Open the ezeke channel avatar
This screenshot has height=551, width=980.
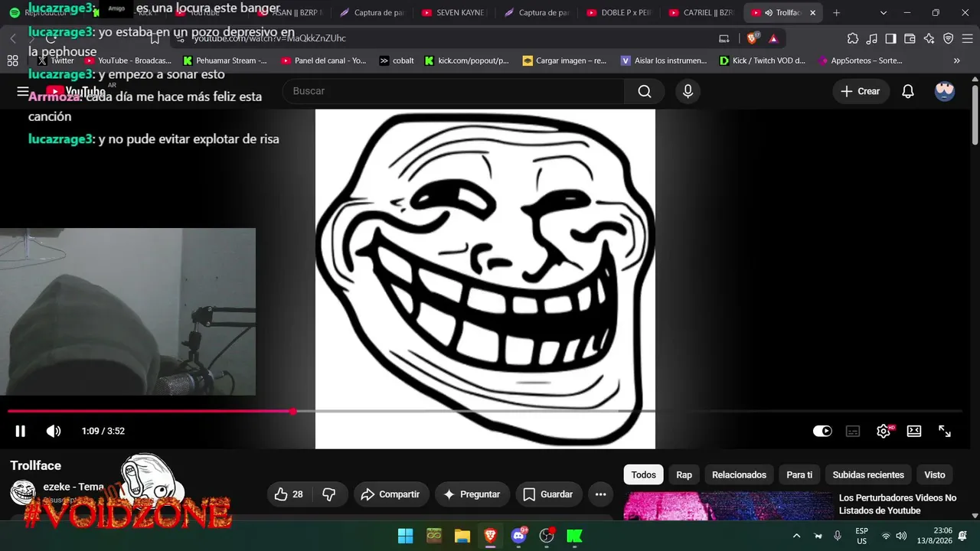[23, 493]
